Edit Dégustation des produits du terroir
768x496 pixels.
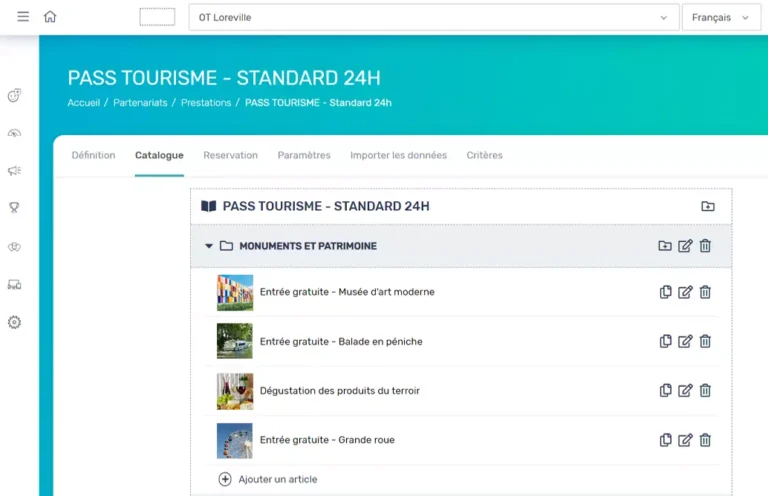pos(685,391)
